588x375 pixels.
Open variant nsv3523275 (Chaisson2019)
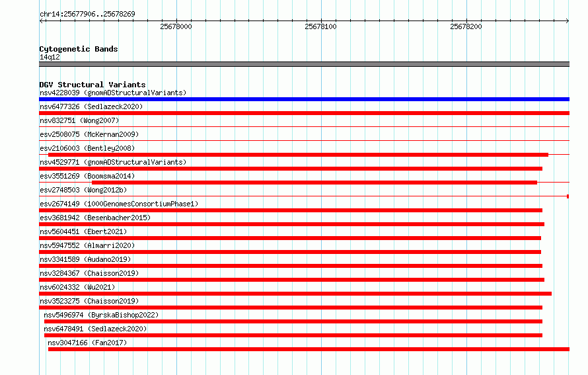click(x=89, y=301)
